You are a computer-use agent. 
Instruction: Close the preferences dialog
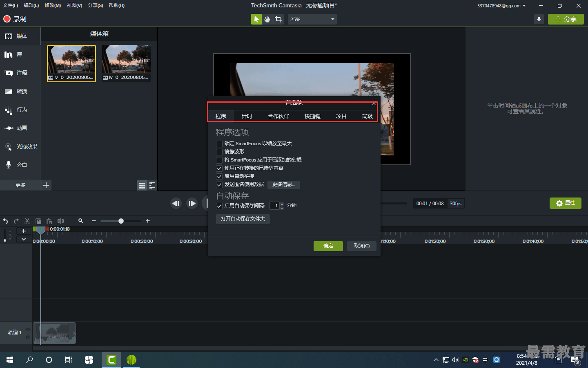pyautogui.click(x=374, y=103)
